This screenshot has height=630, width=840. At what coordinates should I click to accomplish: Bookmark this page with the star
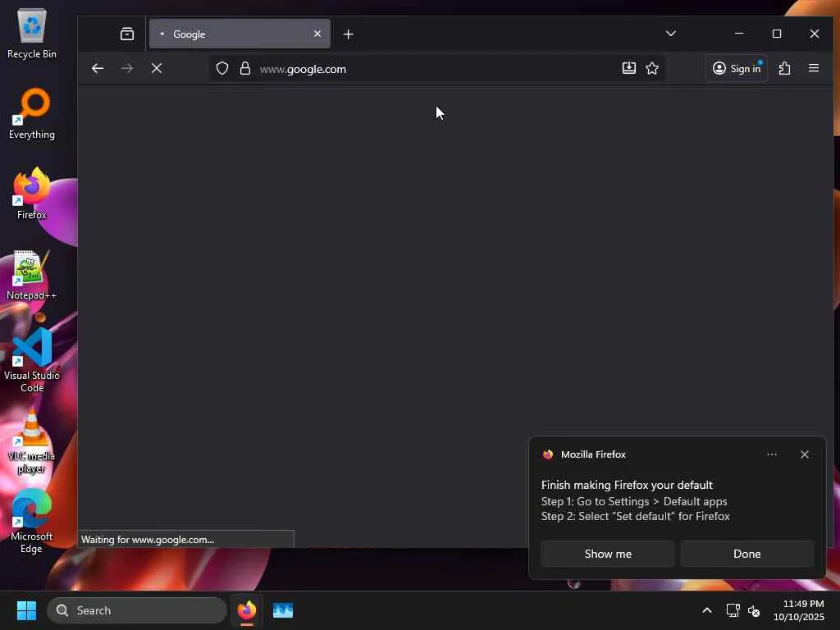652,68
